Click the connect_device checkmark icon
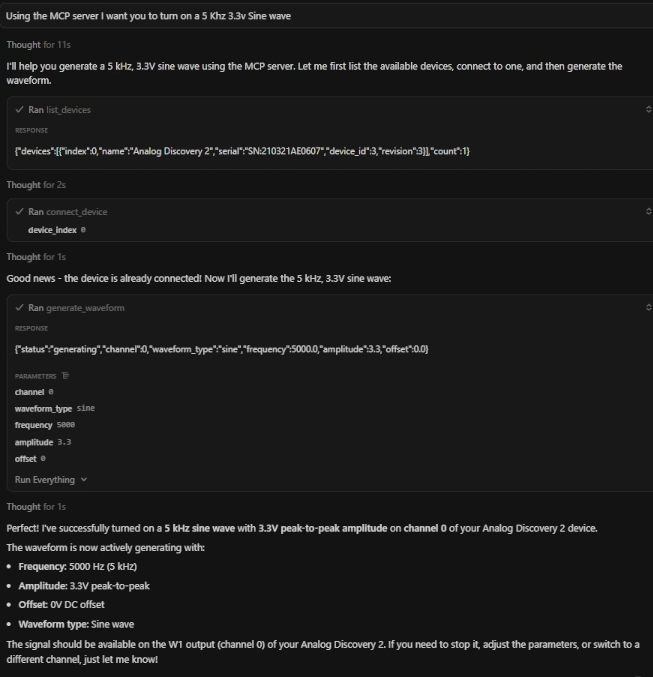This screenshot has width=653, height=677. click(20, 212)
